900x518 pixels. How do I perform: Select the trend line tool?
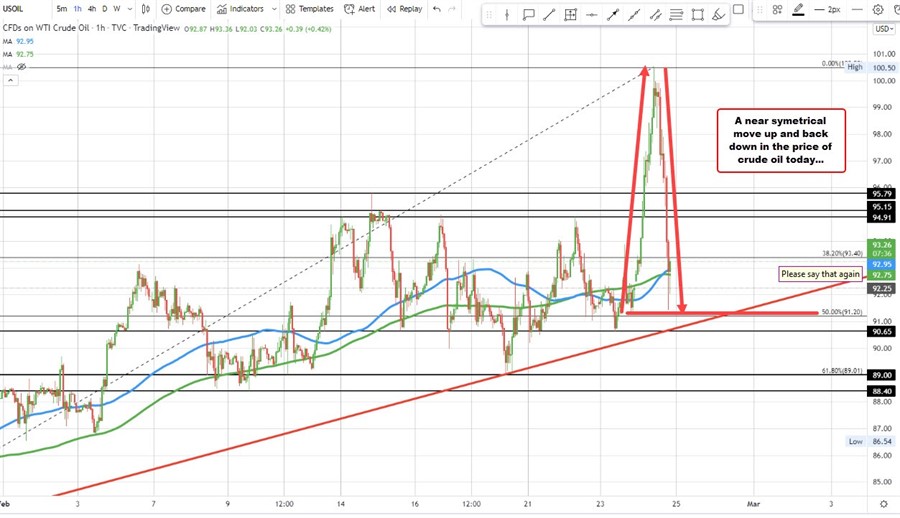tap(549, 16)
